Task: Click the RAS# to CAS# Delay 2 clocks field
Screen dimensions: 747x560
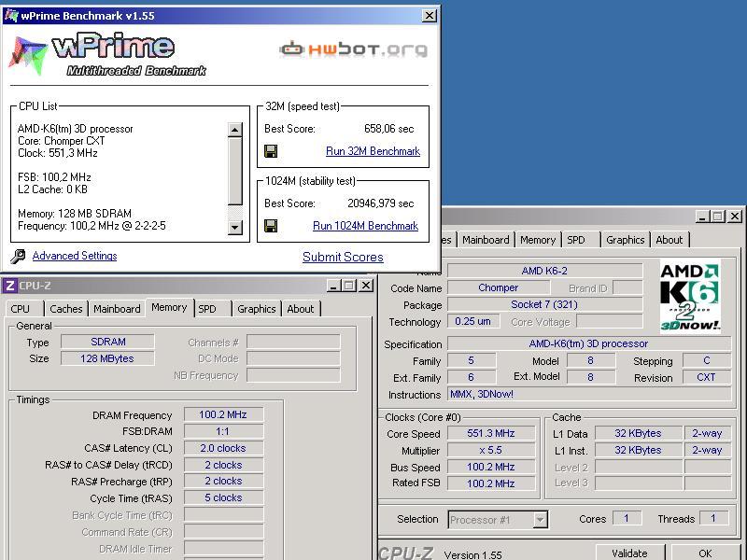Action: coord(223,465)
